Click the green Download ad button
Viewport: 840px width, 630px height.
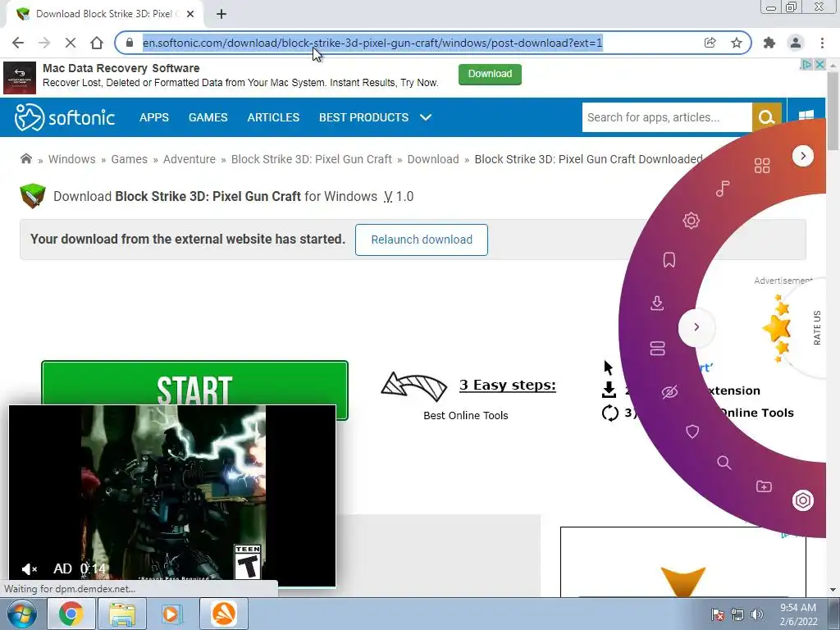[490, 74]
